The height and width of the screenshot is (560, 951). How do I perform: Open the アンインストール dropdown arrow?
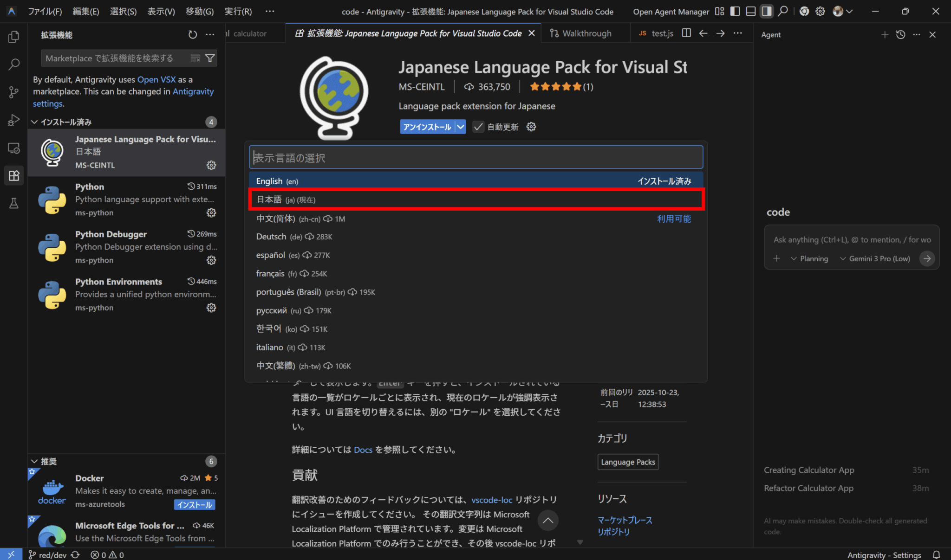click(x=460, y=127)
